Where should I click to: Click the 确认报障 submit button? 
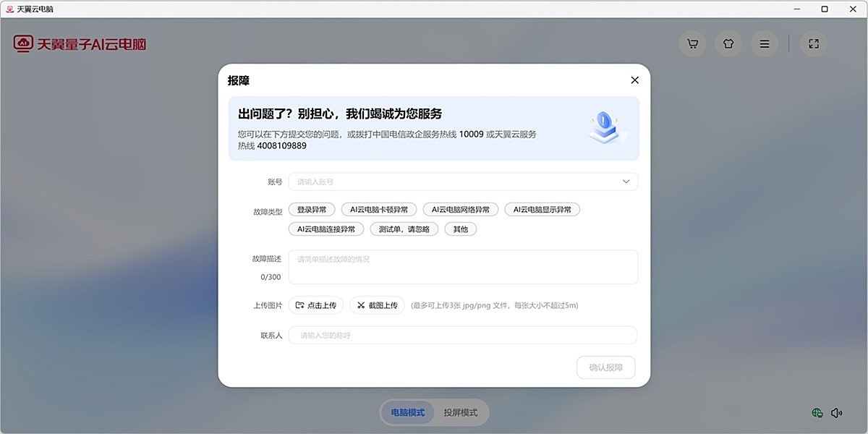tap(606, 367)
